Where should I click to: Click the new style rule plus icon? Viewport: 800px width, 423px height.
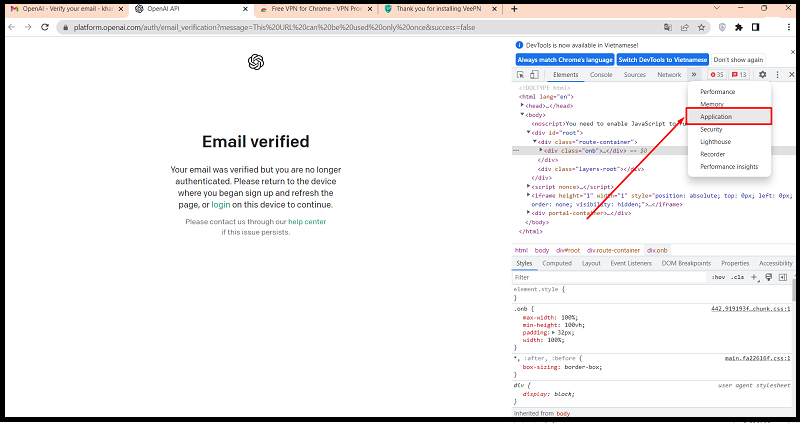755,277
